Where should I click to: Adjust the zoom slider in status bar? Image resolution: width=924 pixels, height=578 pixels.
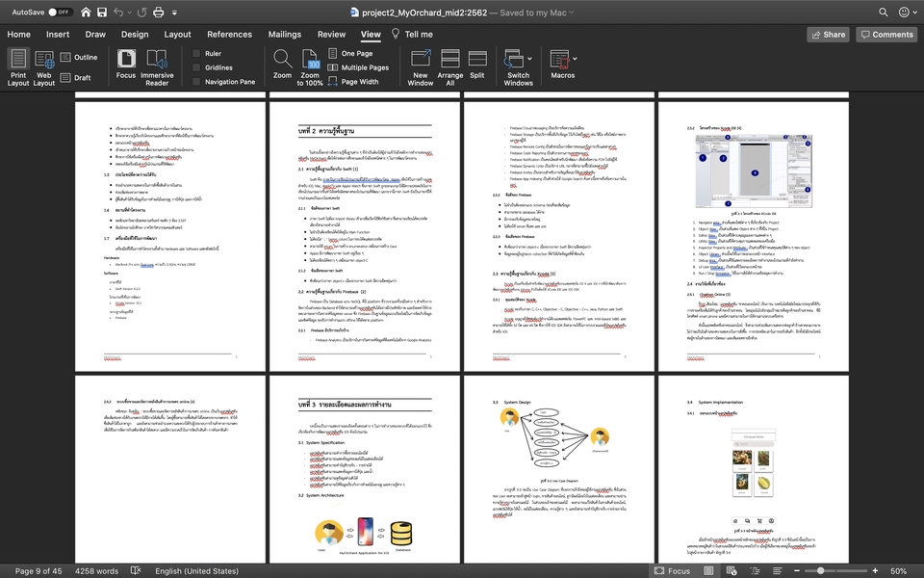pyautogui.click(x=819, y=571)
